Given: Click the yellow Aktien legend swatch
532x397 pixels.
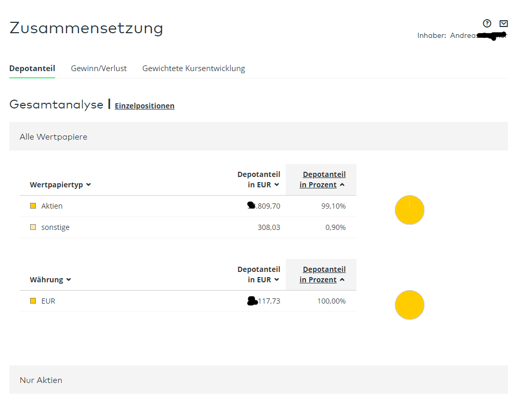Looking at the screenshot, I should point(33,206).
